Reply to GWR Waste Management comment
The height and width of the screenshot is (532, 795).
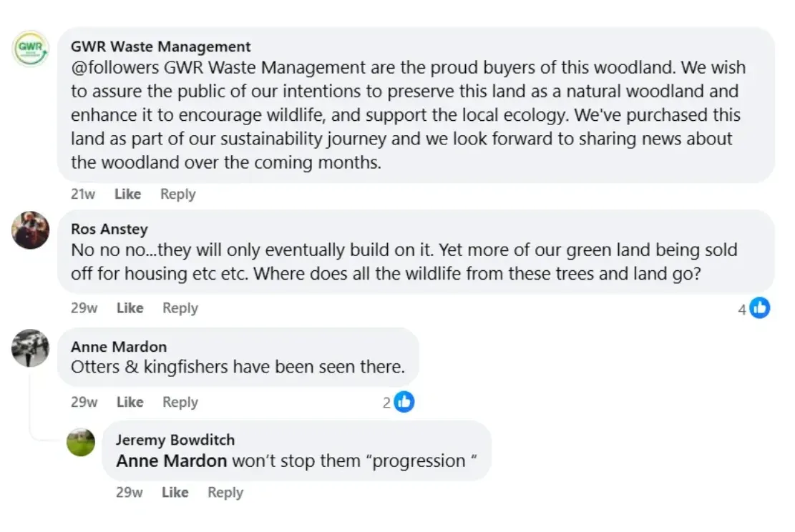click(177, 194)
